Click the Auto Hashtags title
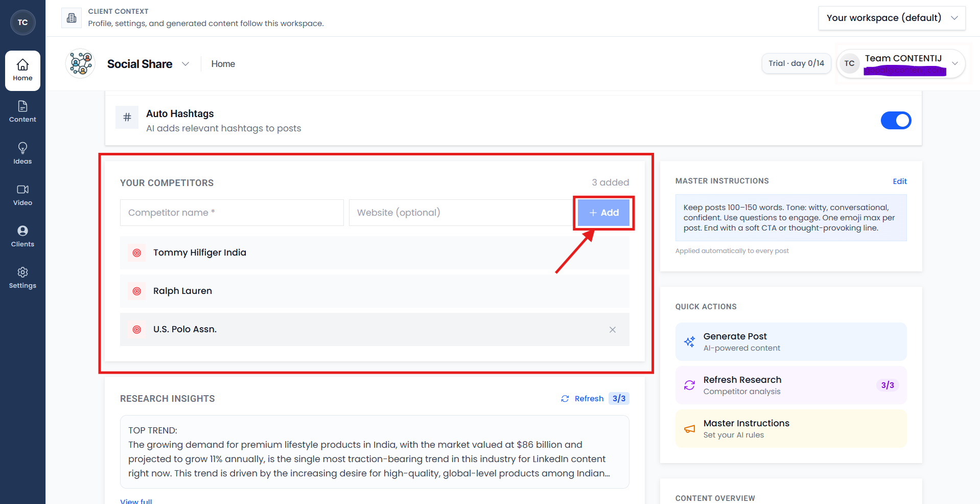980x504 pixels. click(x=180, y=113)
